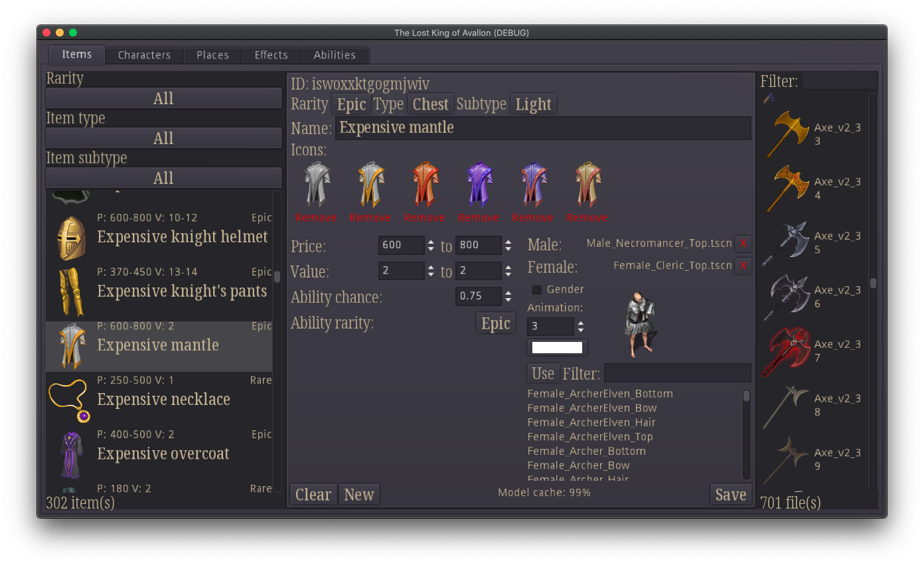Viewport: 924px width, 567px height.
Task: Adjust the Ability chance 0.75 stepper
Action: pos(508,296)
